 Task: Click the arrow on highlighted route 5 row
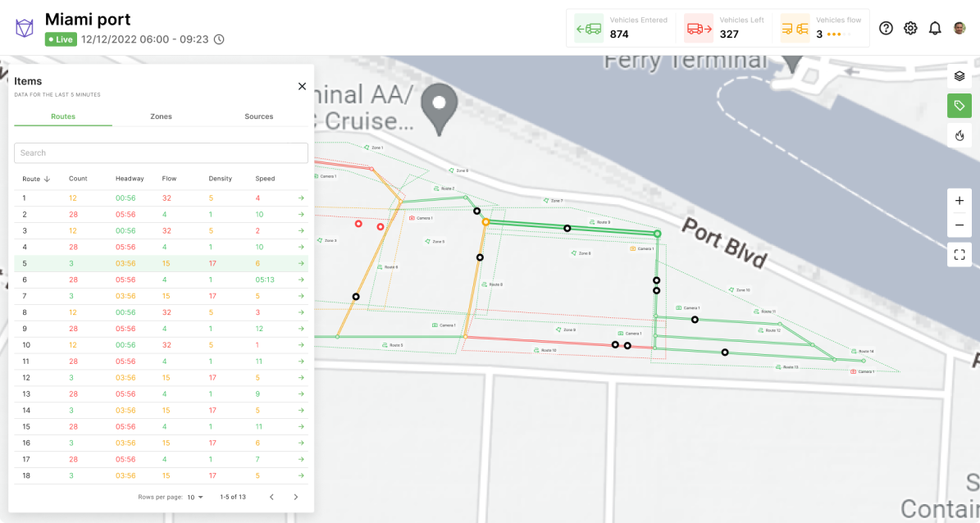click(x=301, y=263)
